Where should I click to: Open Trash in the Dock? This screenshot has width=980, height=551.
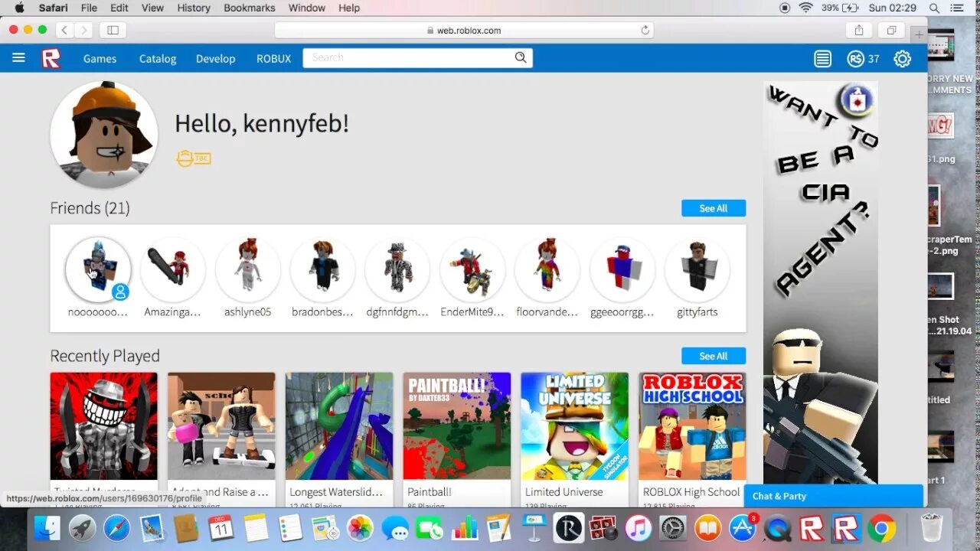tap(931, 528)
